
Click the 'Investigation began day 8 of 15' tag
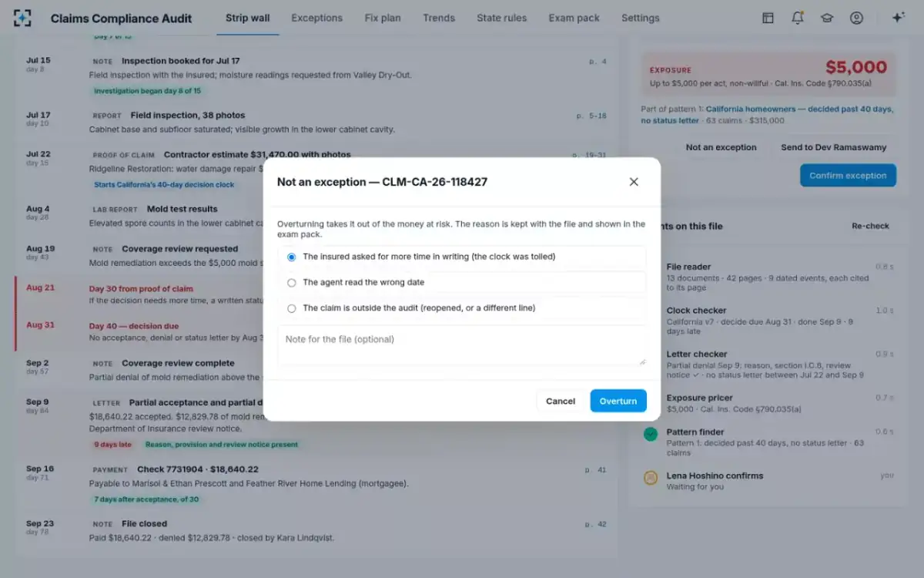147,91
